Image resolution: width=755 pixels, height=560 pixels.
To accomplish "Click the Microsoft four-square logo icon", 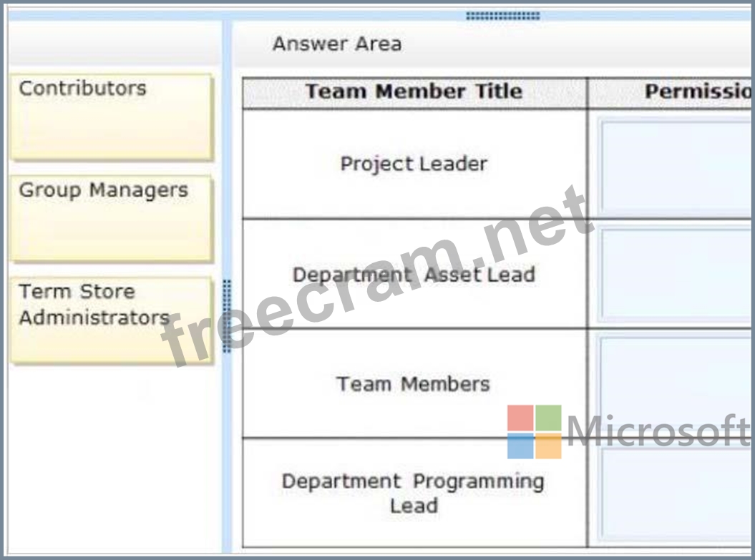I will [535, 431].
